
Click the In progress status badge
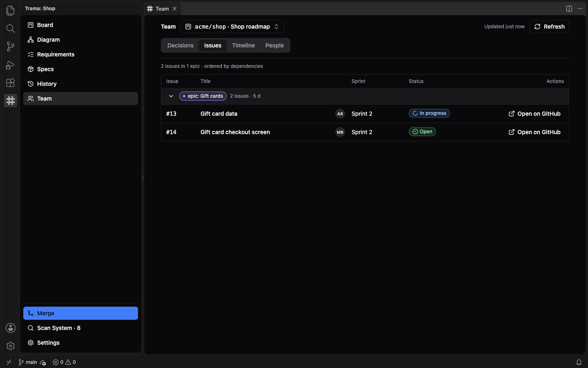(x=429, y=113)
